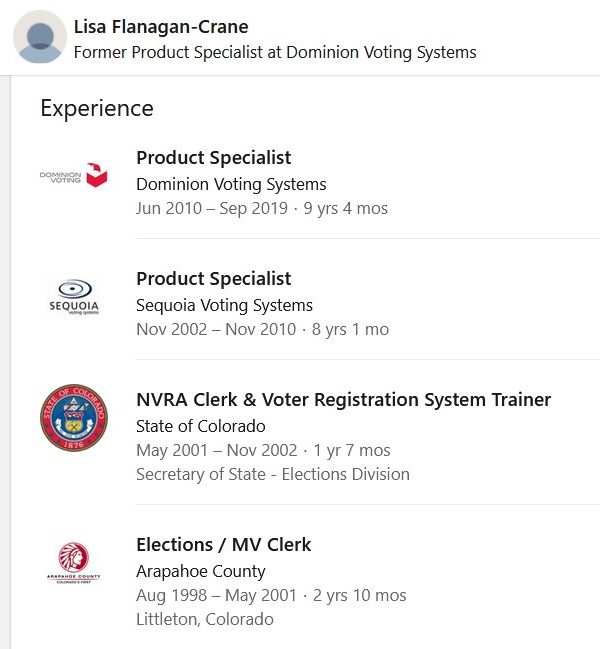
Task: Click the Sequoia Voting Systems company name
Action: [224, 305]
